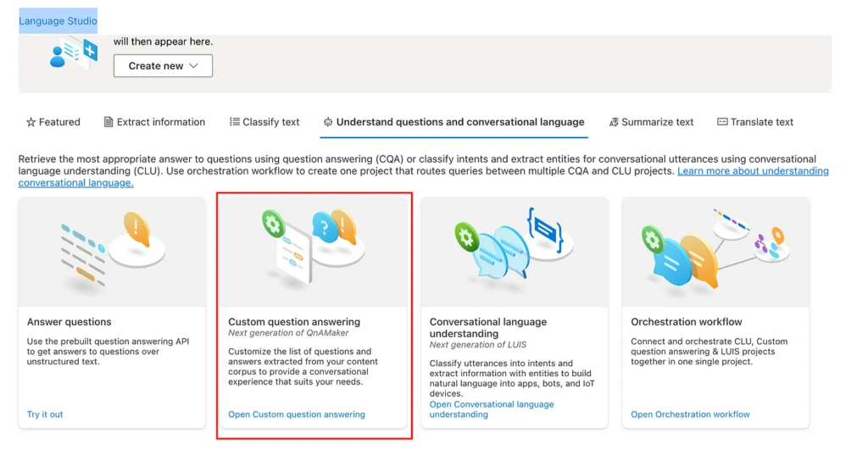Image resolution: width=868 pixels, height=450 pixels.
Task: Click the Extract information document icon
Action: tap(108, 122)
